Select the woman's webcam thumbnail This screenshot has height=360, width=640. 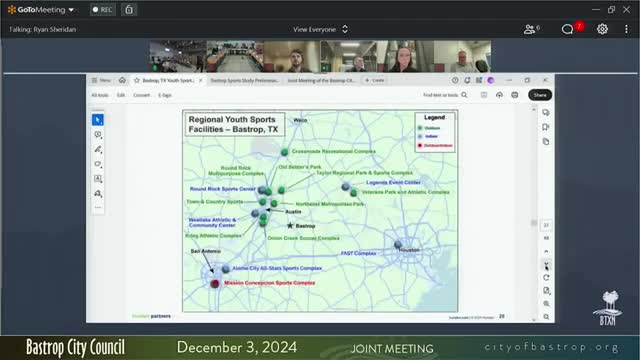(x=405, y=56)
